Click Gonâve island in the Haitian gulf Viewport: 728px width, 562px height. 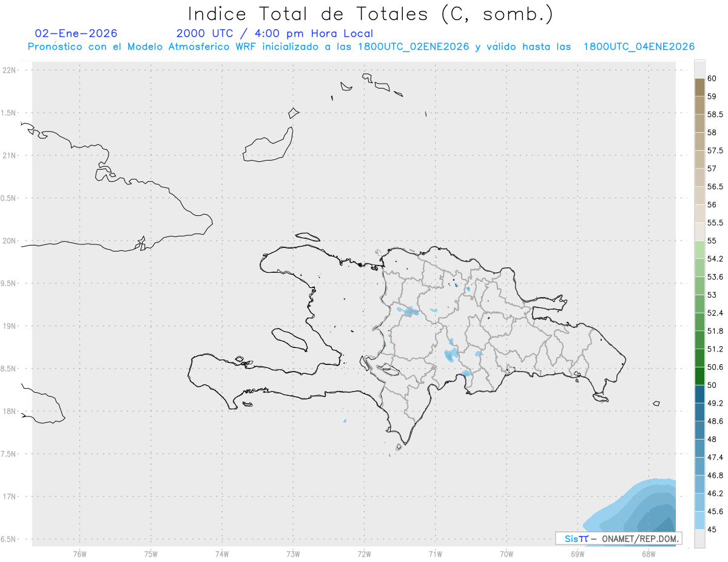(289, 339)
